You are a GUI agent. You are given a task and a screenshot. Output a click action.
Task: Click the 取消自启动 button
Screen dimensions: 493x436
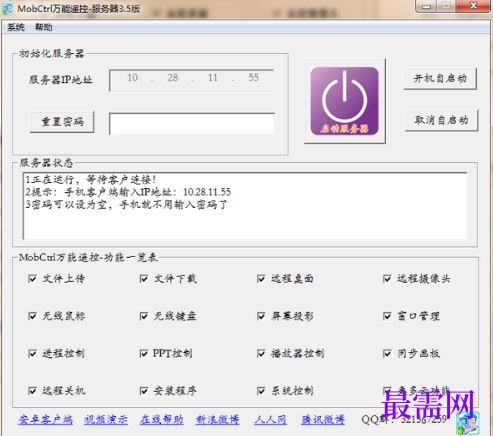coord(441,120)
